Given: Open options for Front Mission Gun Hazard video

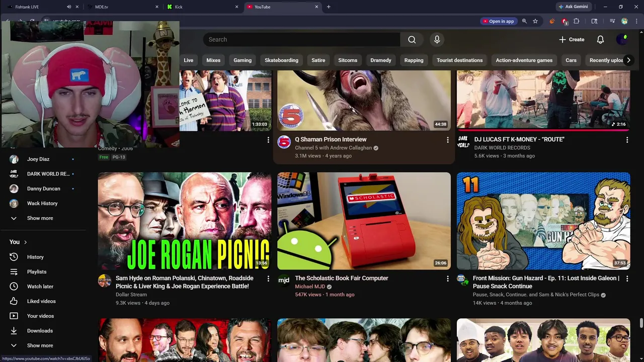Looking at the screenshot, I should [627, 279].
